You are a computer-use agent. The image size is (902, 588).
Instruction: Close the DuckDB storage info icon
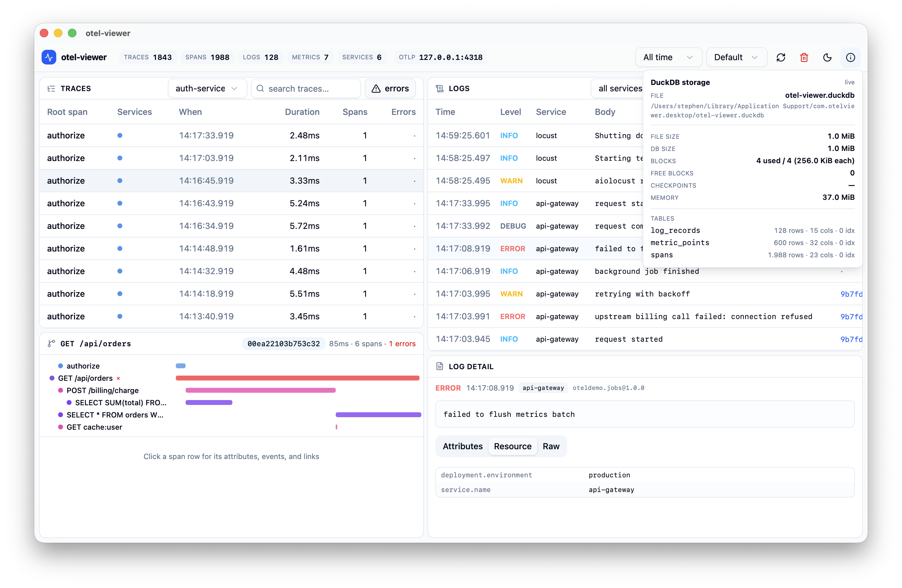coord(850,57)
